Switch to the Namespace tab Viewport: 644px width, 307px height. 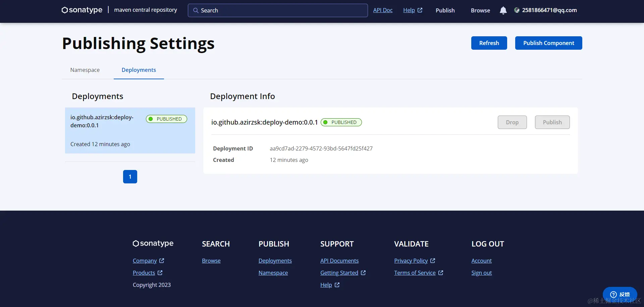(x=85, y=70)
